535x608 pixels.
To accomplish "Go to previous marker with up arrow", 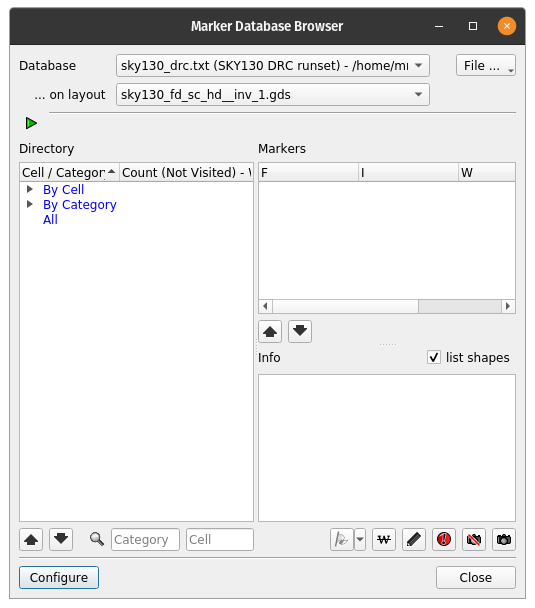I will tap(270, 332).
